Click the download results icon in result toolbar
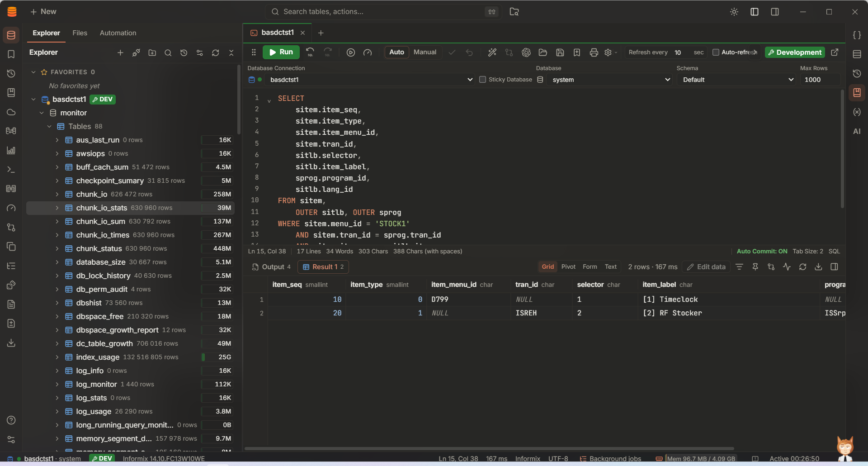Image resolution: width=868 pixels, height=466 pixels. (818, 267)
